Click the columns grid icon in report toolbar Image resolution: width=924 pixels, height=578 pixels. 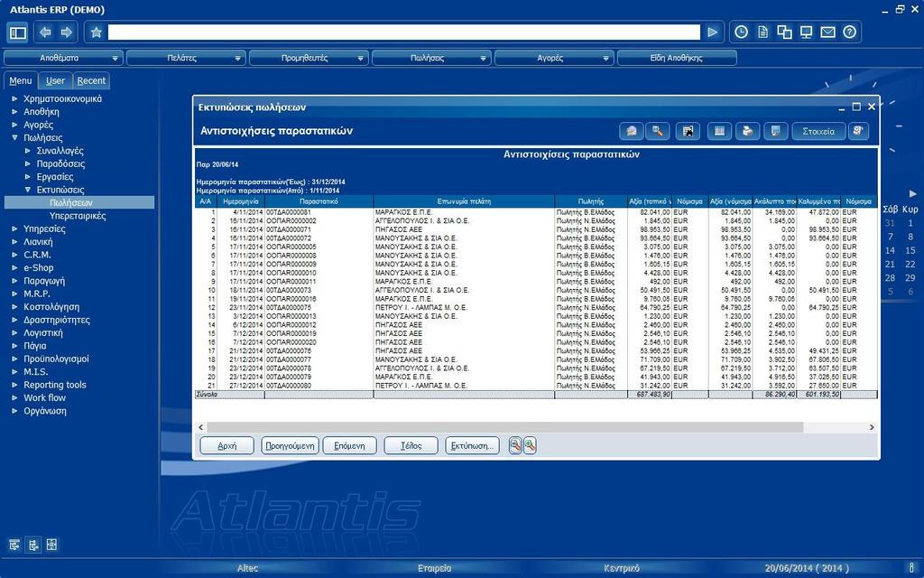point(719,131)
